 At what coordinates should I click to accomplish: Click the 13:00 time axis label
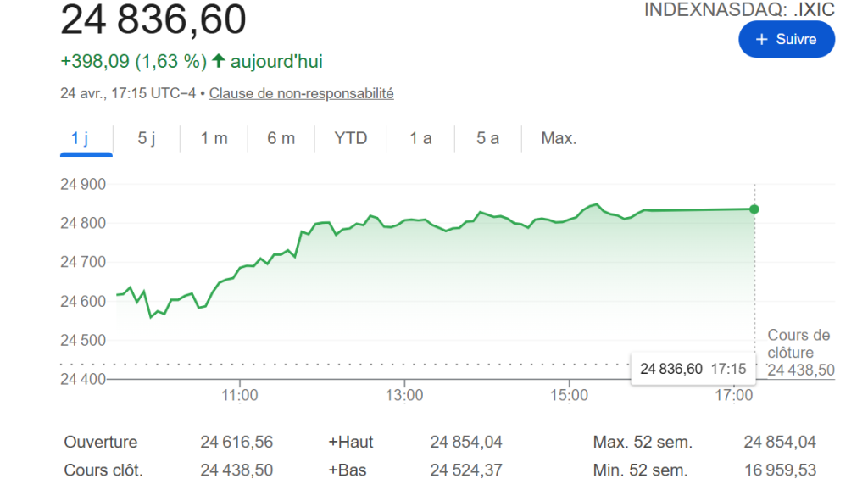[x=404, y=394]
